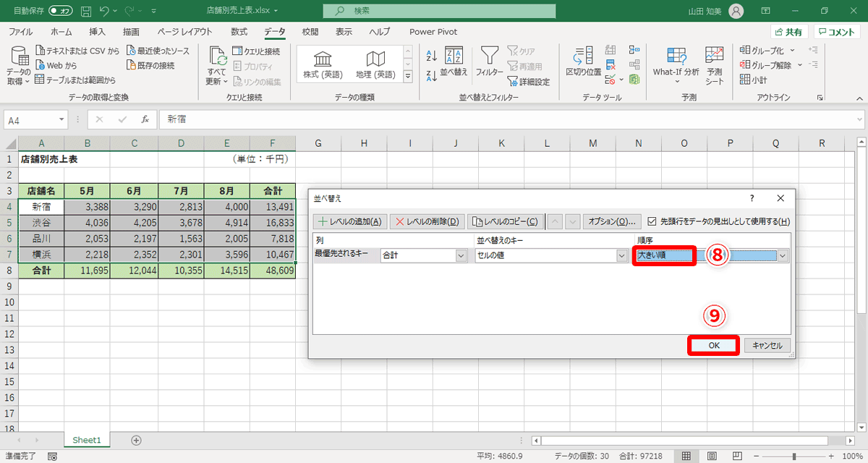
Task: Open the Power Pivot tab
Action: point(433,32)
